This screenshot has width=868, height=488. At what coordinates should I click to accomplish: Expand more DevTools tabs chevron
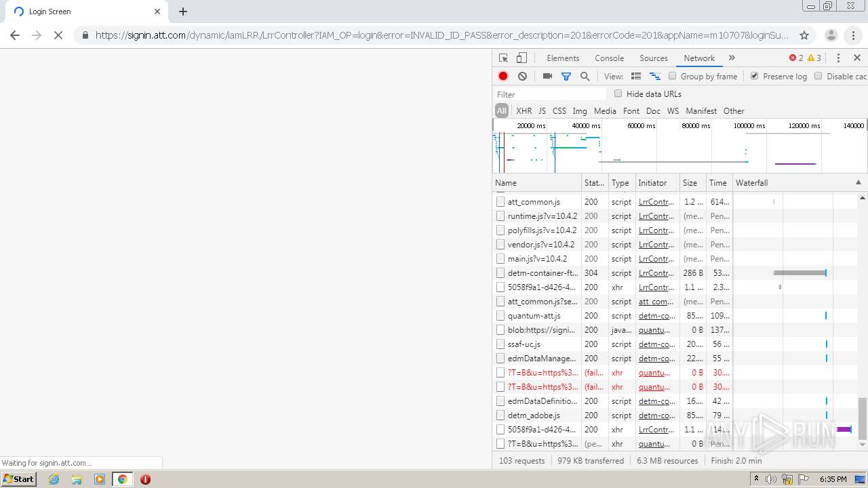click(732, 58)
